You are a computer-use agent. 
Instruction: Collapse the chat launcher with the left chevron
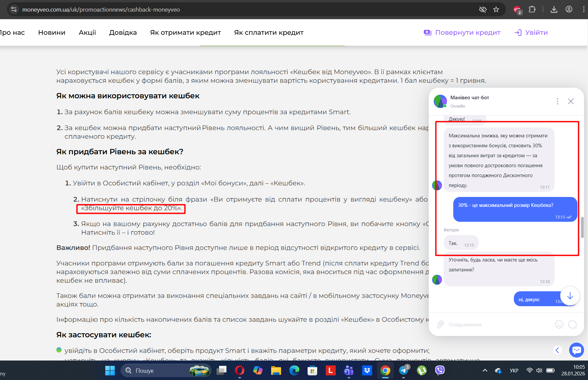(x=558, y=350)
